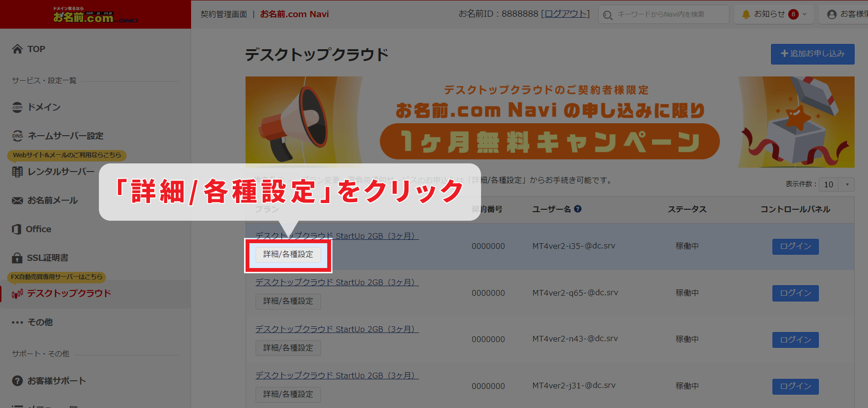The height and width of the screenshot is (408, 868).
Task: Click the red notification badge 8
Action: click(x=793, y=14)
